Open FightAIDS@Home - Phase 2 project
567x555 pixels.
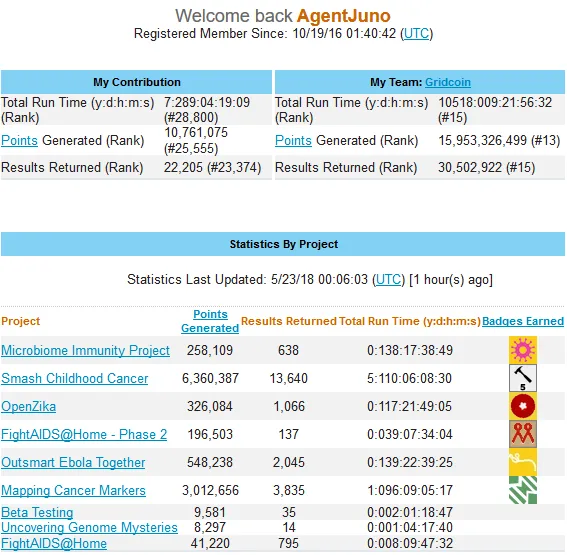[x=84, y=434]
